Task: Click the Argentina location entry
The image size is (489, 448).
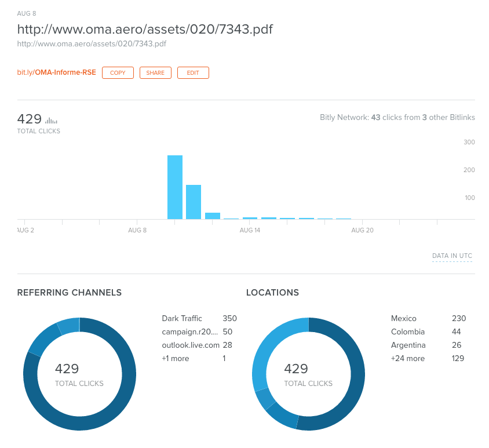Action: click(x=408, y=345)
